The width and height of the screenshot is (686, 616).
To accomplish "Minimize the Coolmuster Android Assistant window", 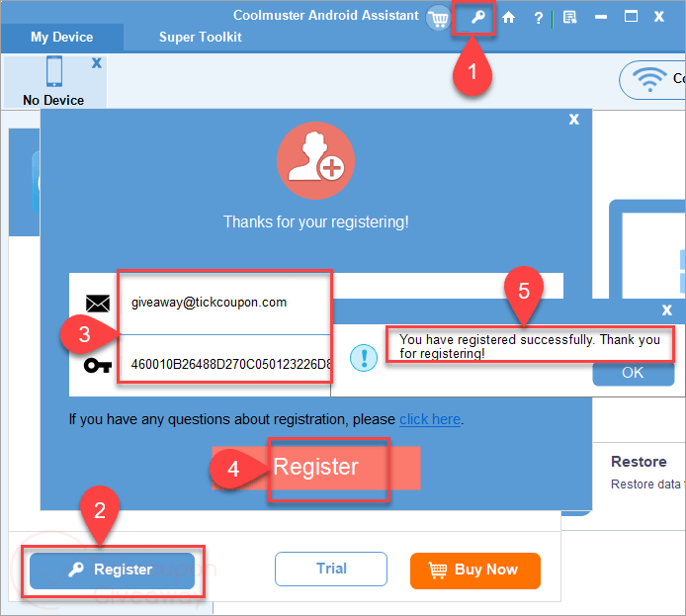I will (601, 17).
